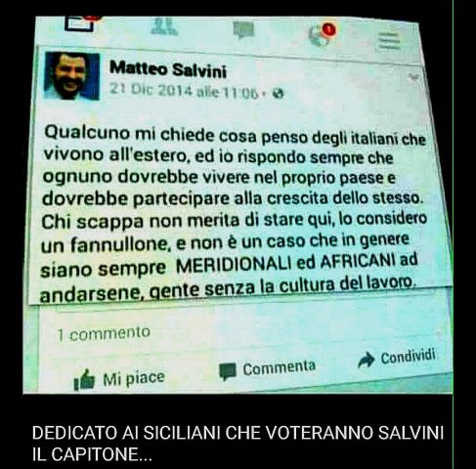Viewport: 476px width, 469px height.
Task: Expand the post options arrow
Action: pos(413,77)
